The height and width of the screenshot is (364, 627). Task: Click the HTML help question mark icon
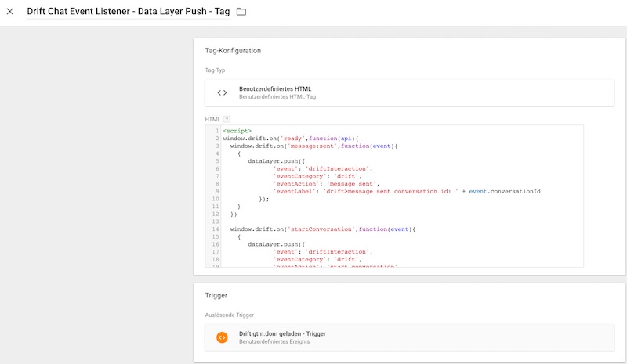227,119
